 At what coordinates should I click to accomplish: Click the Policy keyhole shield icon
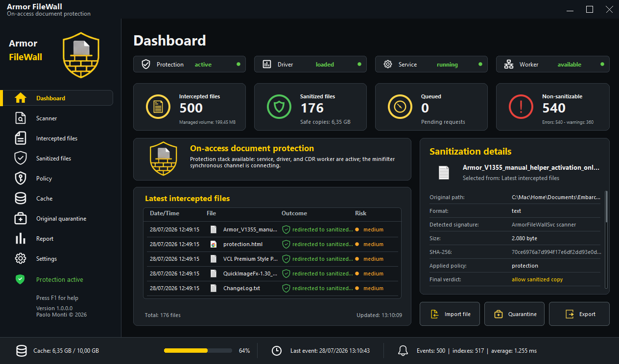pyautogui.click(x=21, y=178)
